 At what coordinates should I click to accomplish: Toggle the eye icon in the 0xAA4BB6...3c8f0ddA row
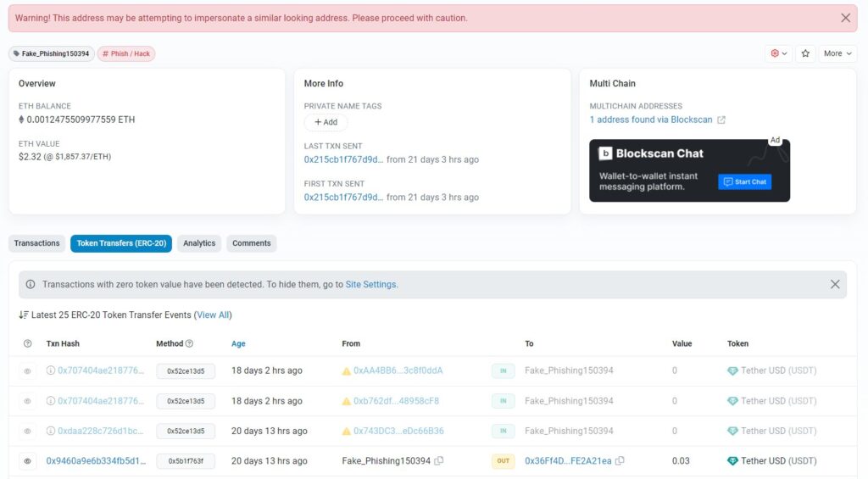point(27,371)
